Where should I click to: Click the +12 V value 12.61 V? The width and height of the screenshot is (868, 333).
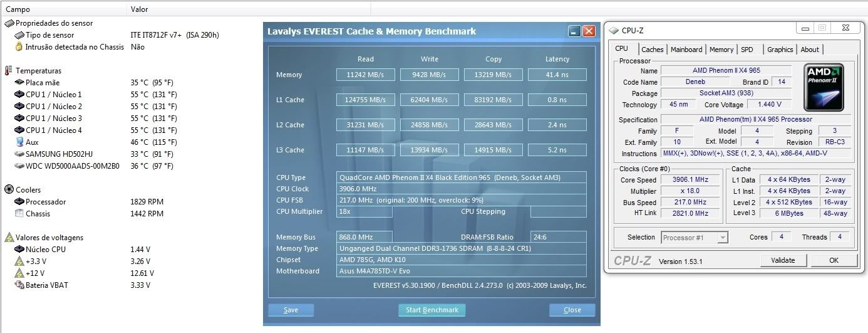[142, 273]
